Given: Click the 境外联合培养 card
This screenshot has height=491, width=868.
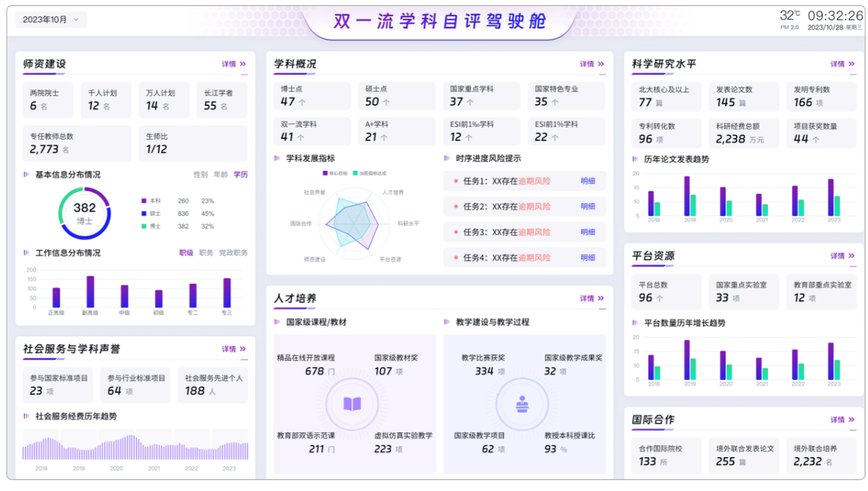Looking at the screenshot, I should tap(821, 456).
